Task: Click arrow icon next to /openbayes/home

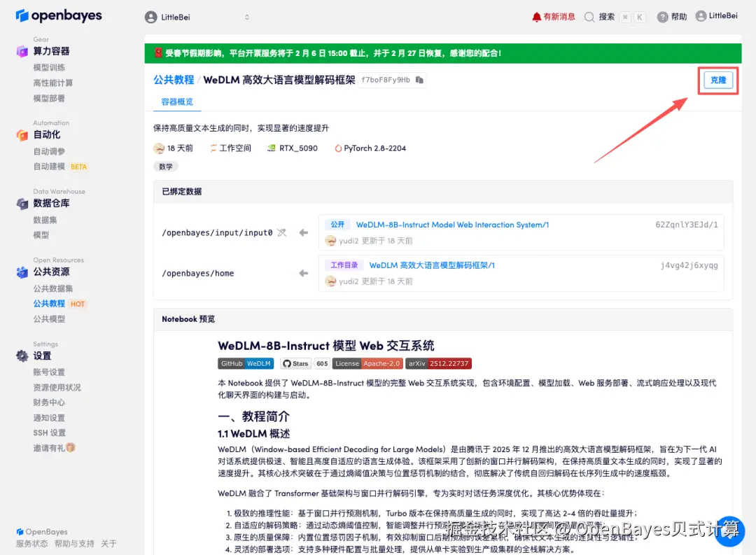Action: point(303,274)
